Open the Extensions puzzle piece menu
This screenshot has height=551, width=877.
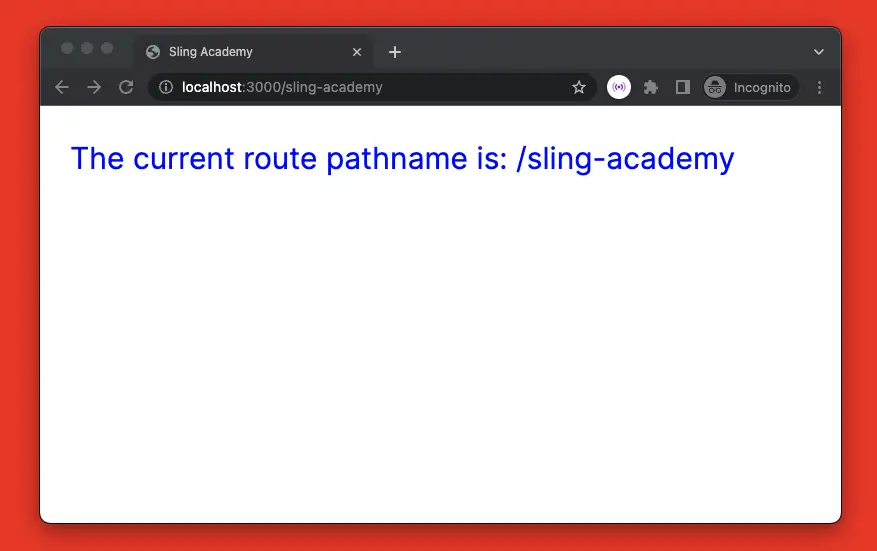pos(650,87)
